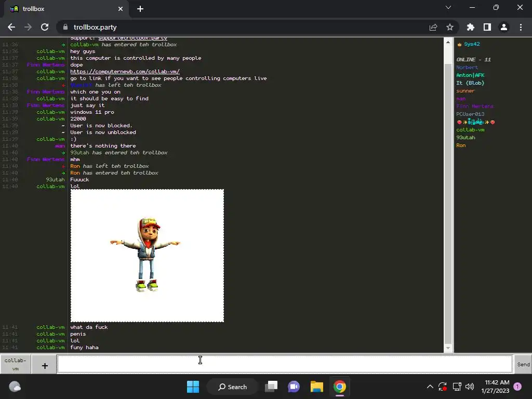
Task: Open the tab search dropdown arrow
Action: coord(448,7)
